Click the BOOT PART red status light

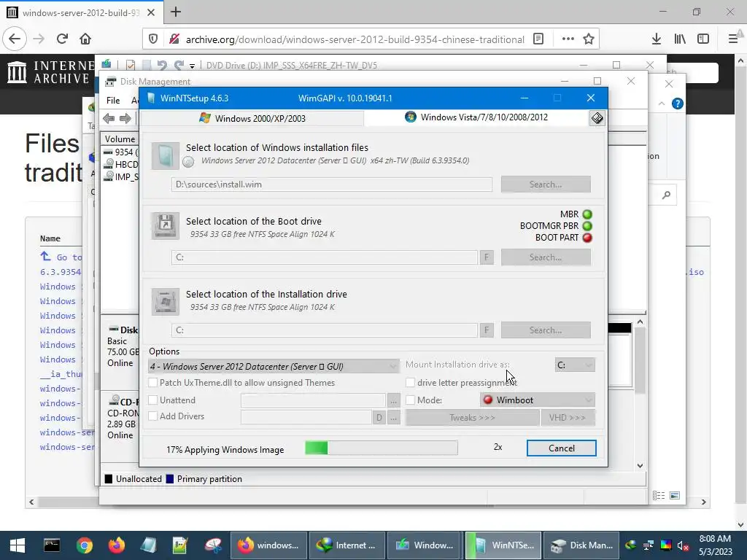[587, 238]
